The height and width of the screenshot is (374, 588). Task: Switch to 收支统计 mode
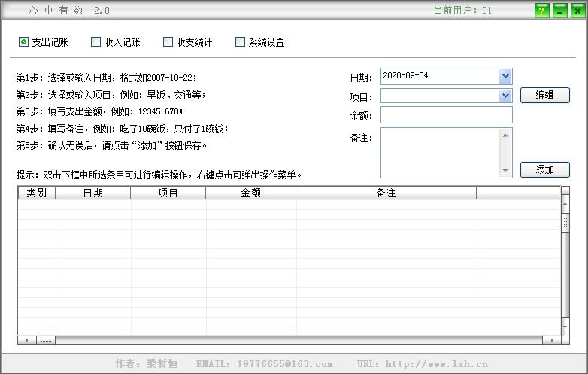[x=168, y=42]
